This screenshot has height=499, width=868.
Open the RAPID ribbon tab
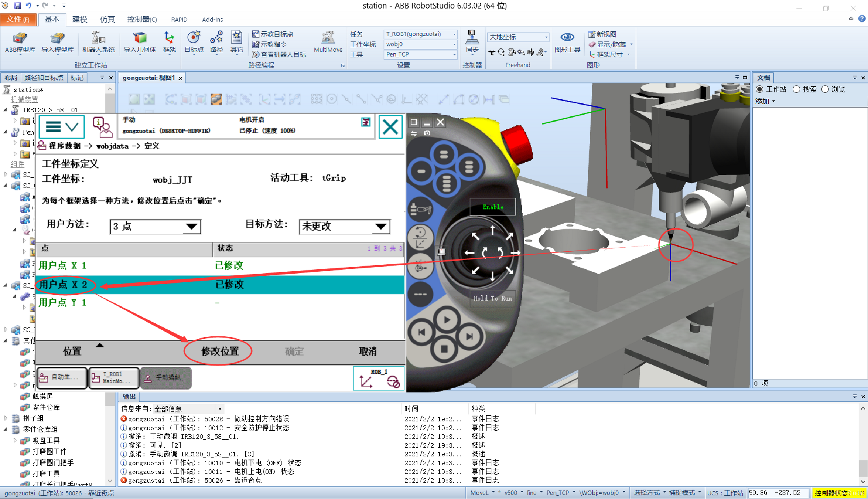(179, 19)
